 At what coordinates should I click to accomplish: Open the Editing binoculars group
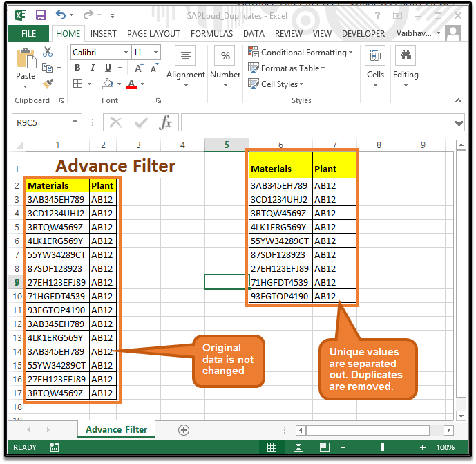406,66
